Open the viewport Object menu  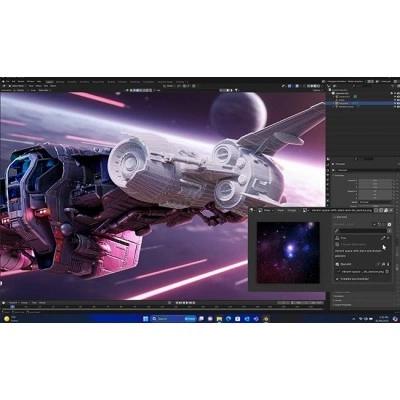53,86
